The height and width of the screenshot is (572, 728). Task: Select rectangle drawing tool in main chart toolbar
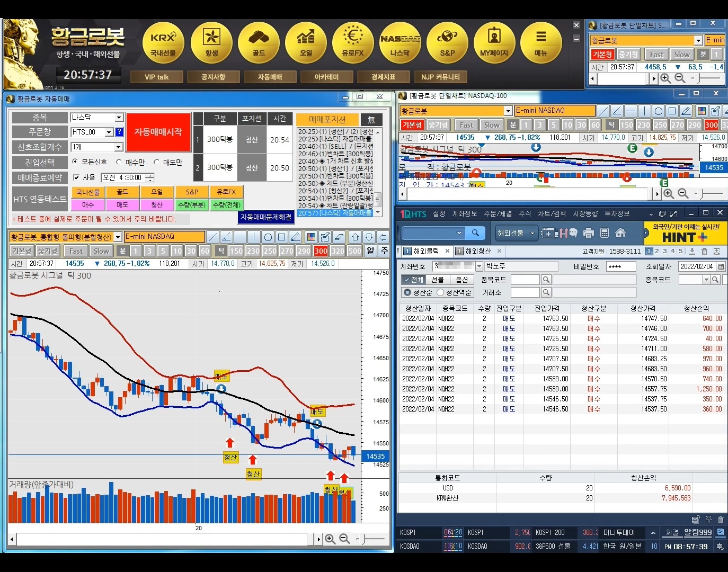[282, 237]
